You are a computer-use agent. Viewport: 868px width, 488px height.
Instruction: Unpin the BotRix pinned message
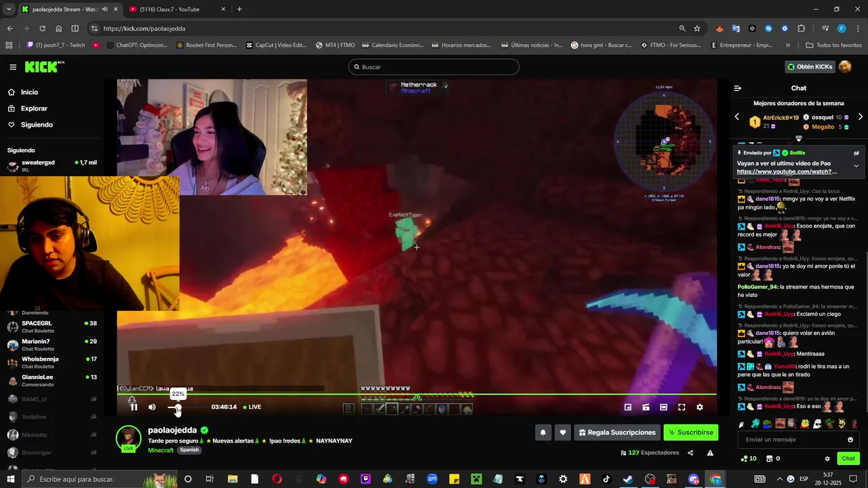click(x=856, y=153)
